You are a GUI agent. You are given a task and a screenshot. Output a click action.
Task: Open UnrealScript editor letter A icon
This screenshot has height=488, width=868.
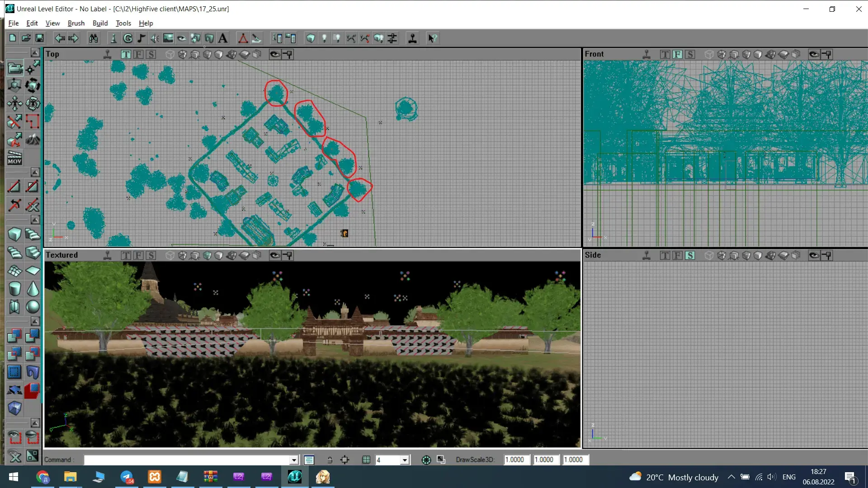click(x=222, y=38)
